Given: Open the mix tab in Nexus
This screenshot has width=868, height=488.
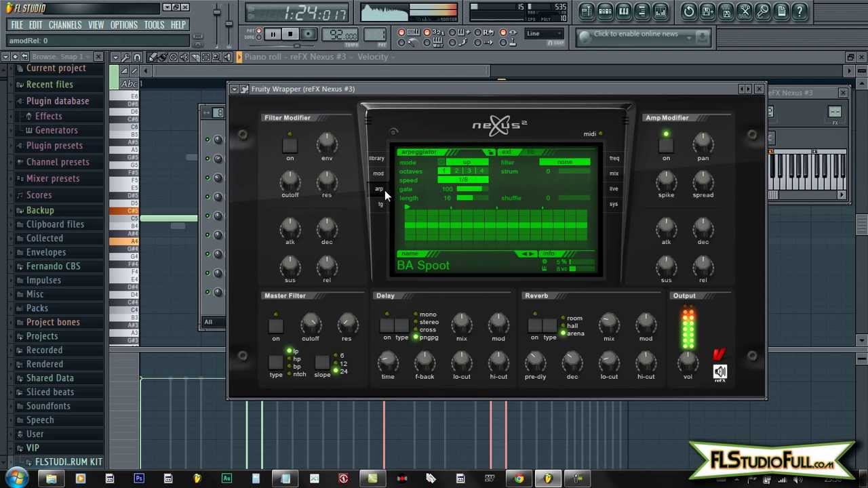Looking at the screenshot, I should pyautogui.click(x=614, y=174).
